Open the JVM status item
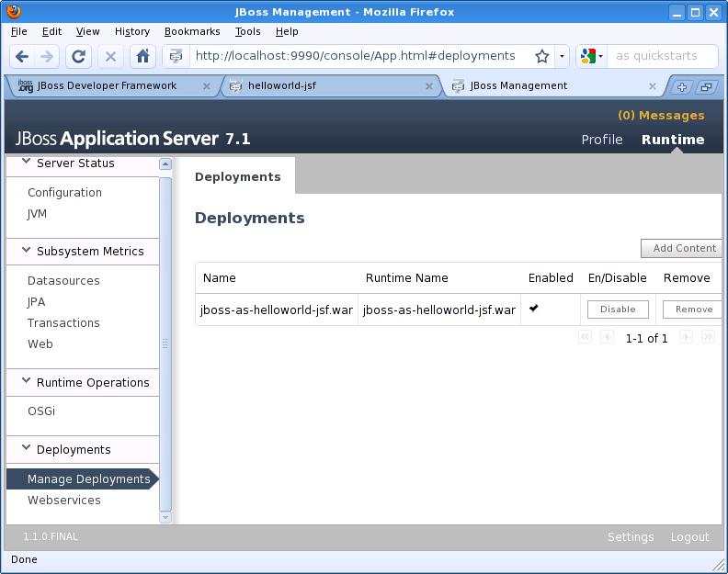Viewport: 728px width, 574px height. pos(37,214)
